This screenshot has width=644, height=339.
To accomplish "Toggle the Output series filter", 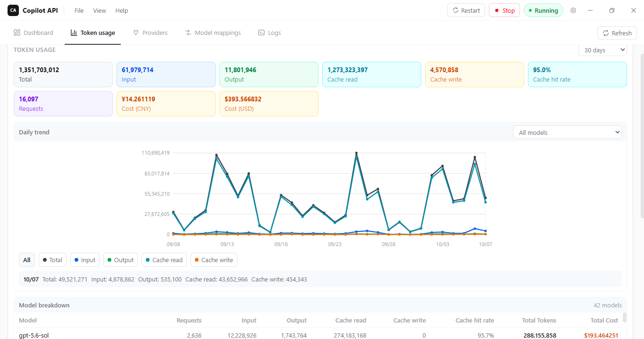I will (x=120, y=260).
